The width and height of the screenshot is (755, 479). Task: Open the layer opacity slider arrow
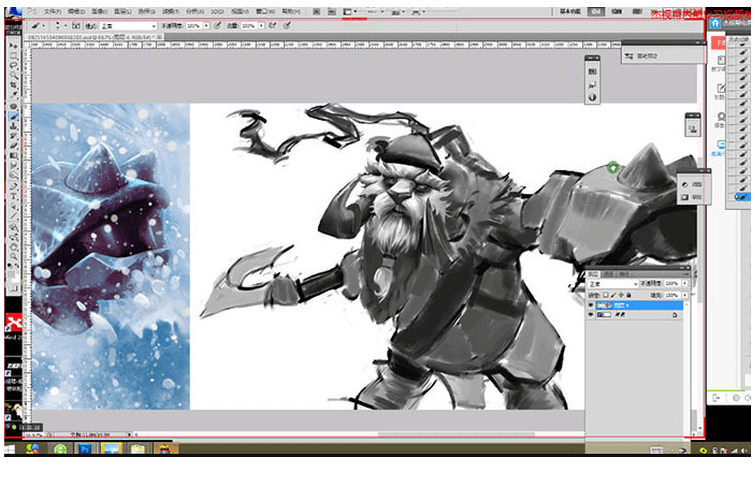[x=685, y=284]
